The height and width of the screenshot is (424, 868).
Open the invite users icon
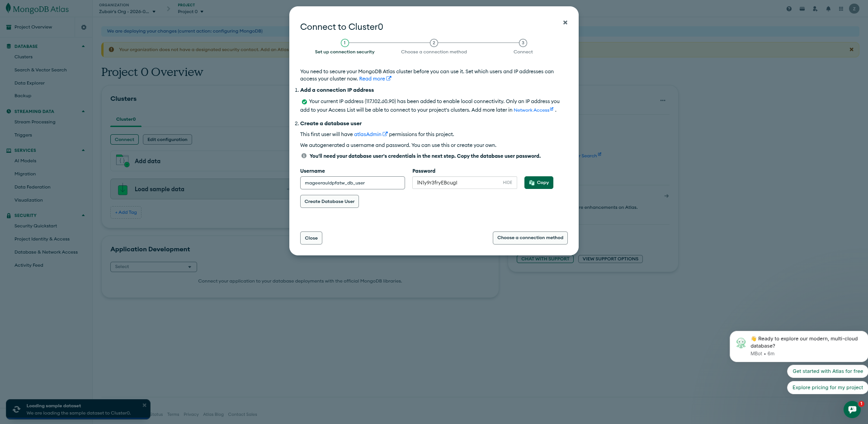pos(815,9)
